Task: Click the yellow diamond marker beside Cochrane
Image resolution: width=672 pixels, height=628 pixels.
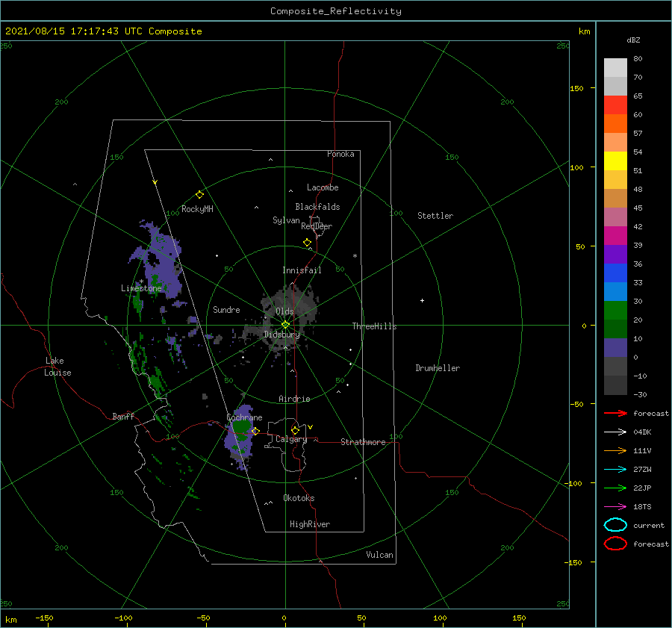Action: [x=255, y=431]
